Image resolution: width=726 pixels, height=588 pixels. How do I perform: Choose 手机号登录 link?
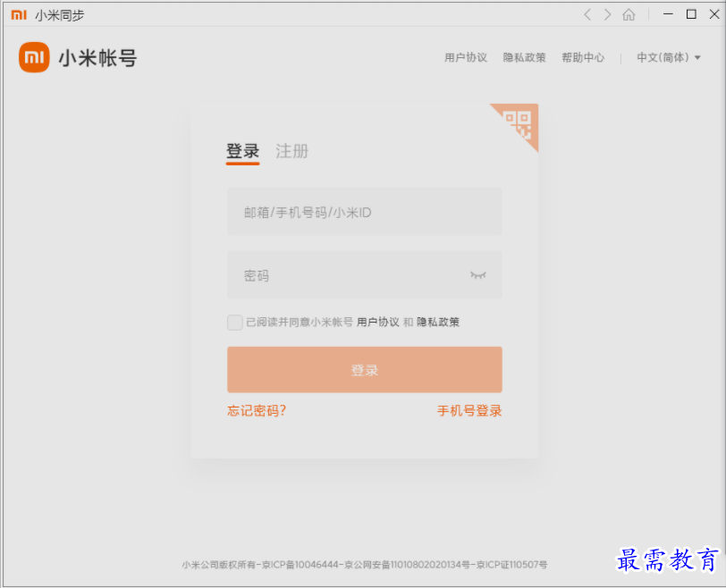coord(469,410)
